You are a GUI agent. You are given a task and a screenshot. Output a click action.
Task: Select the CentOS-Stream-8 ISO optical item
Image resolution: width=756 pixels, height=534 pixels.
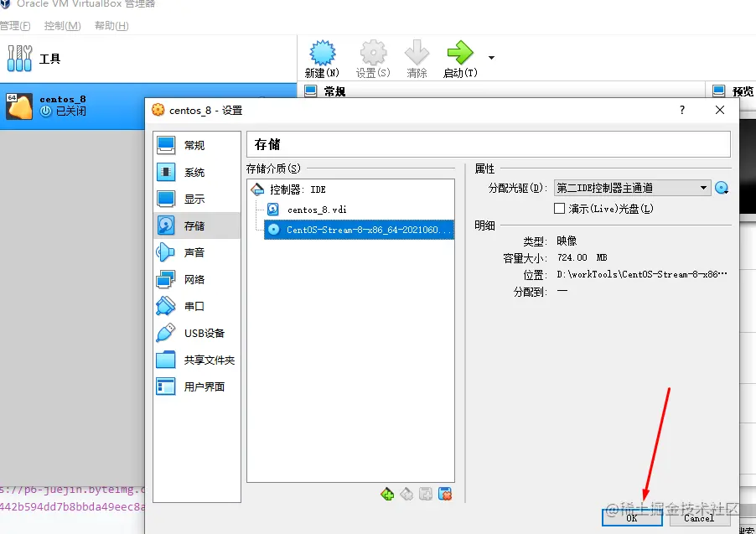[359, 230]
